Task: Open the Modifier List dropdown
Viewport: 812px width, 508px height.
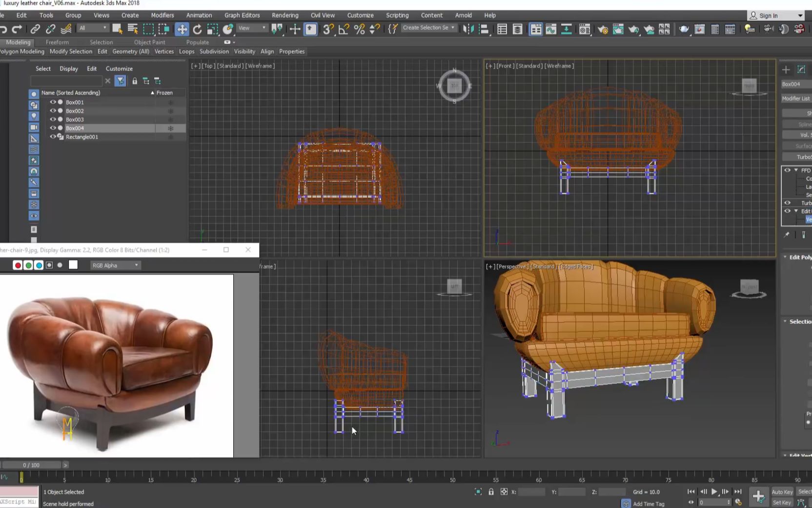Action: (795, 98)
